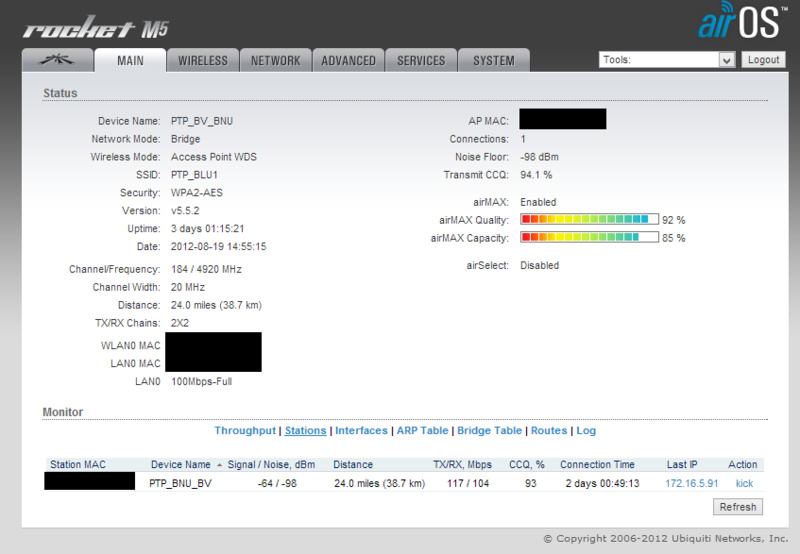Switch to the MAIN tab
Screen dimensions: 800x554
click(x=130, y=60)
